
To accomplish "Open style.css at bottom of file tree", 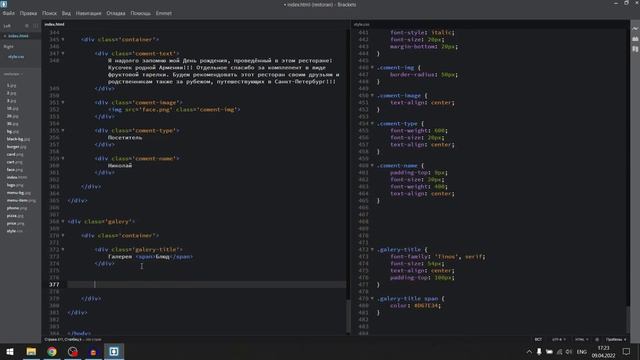I will (x=15, y=231).
